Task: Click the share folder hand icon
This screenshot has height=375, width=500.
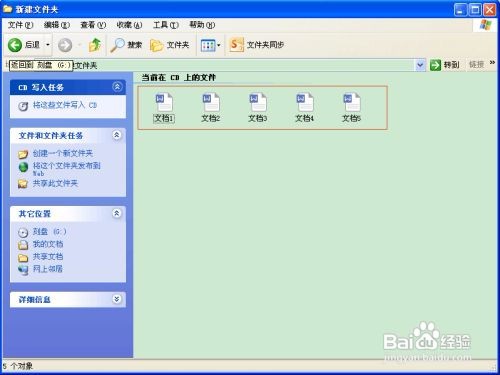Action: 23,184
